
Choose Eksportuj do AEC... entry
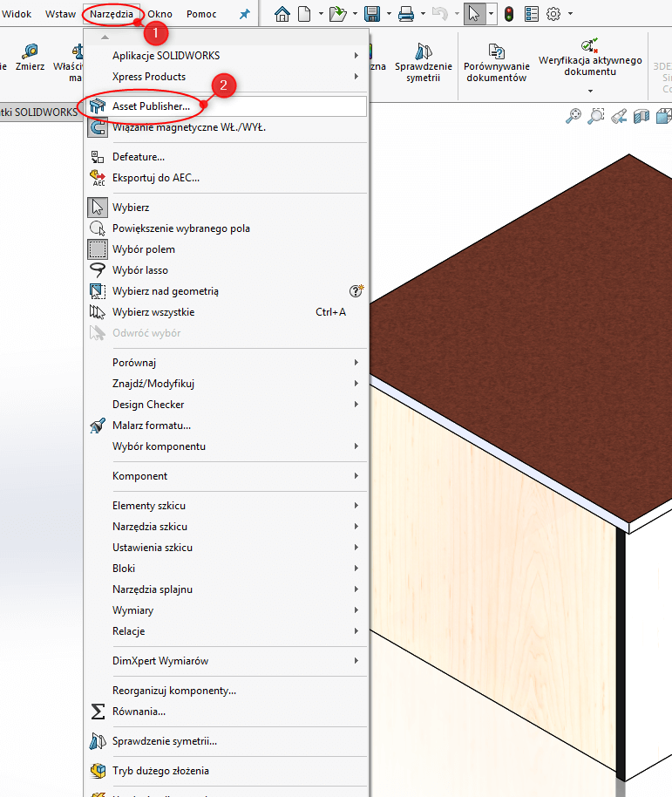227,177
